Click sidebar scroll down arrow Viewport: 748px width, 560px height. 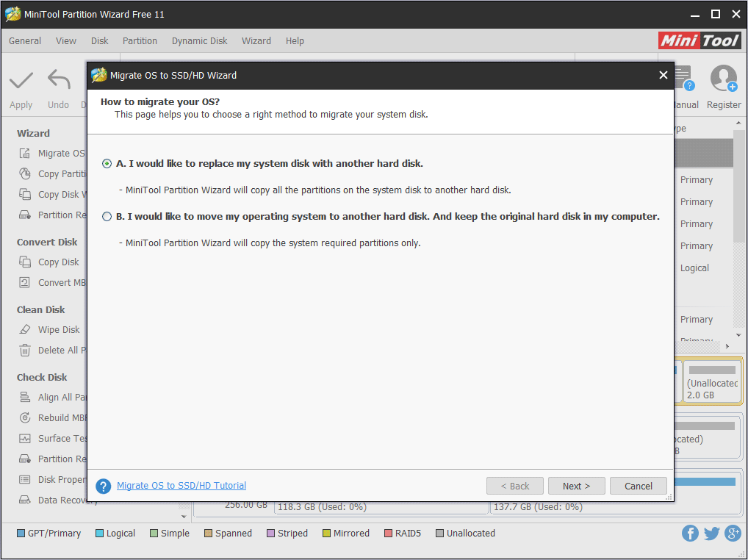point(184,517)
